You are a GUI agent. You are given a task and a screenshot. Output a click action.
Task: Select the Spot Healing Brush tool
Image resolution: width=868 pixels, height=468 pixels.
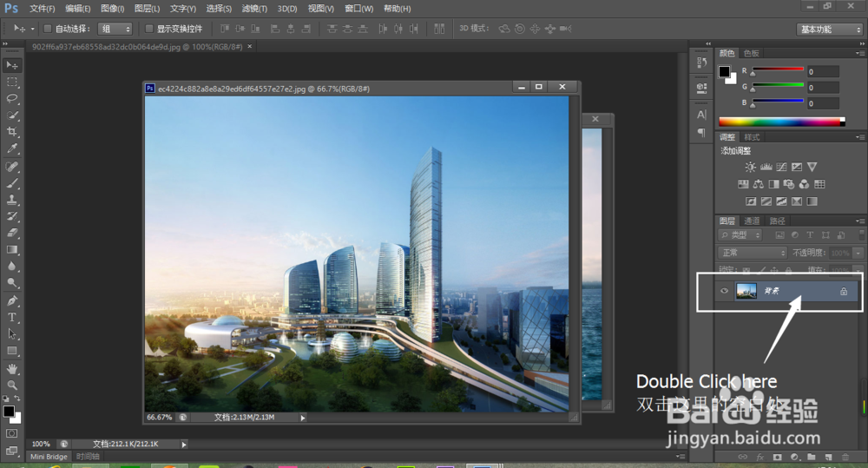[11, 167]
